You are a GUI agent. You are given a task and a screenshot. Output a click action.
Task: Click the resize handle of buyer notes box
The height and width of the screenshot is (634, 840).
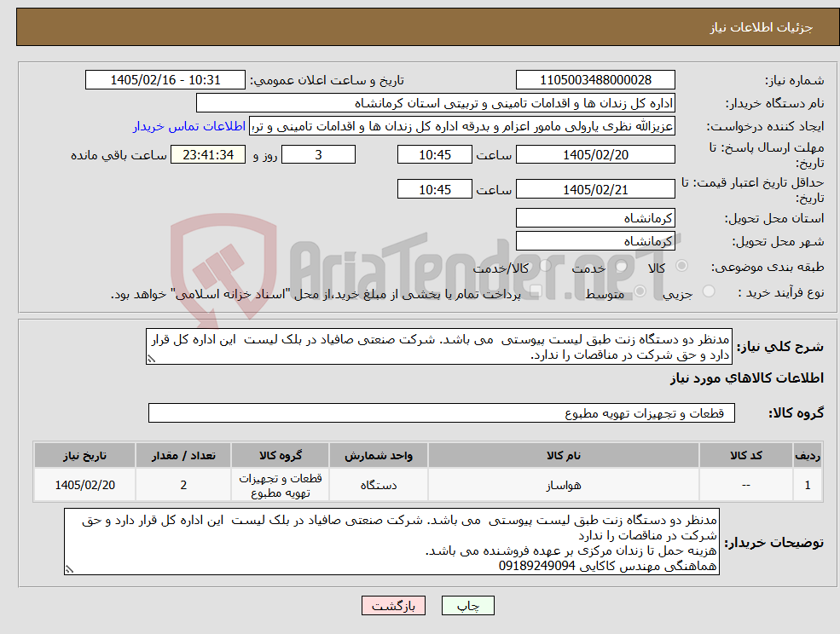[69, 570]
